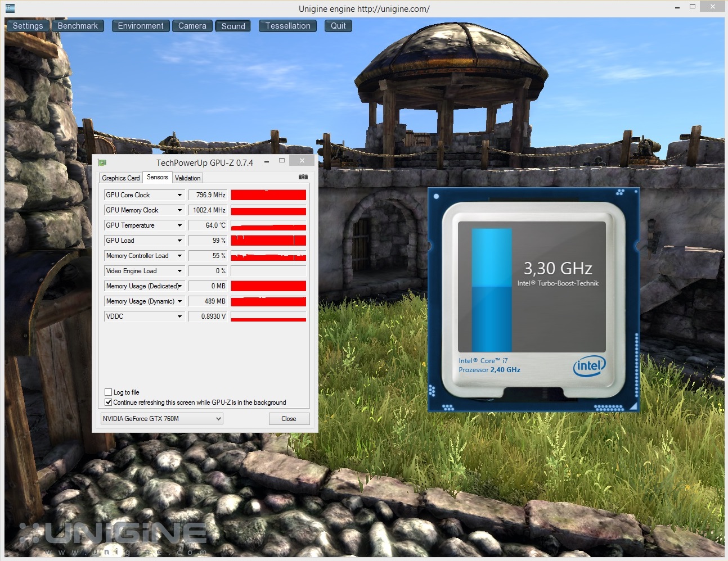Click the 796.9 MHz core clock value
Image resolution: width=728 pixels, height=561 pixels.
click(x=208, y=195)
